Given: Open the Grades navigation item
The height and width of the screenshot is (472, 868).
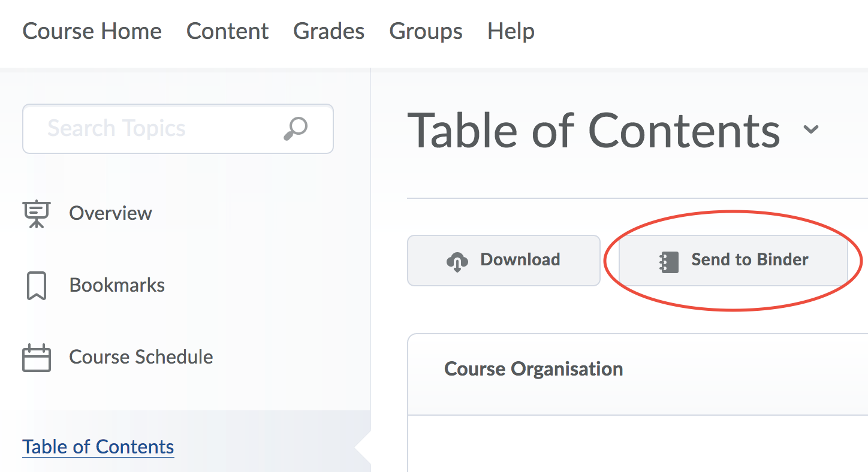Looking at the screenshot, I should pos(328,31).
